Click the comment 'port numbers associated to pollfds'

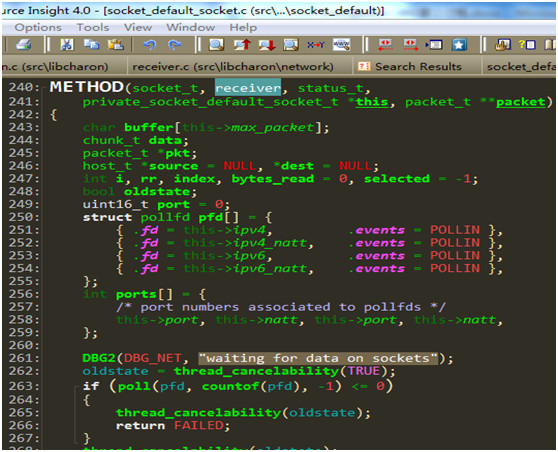tap(280, 307)
